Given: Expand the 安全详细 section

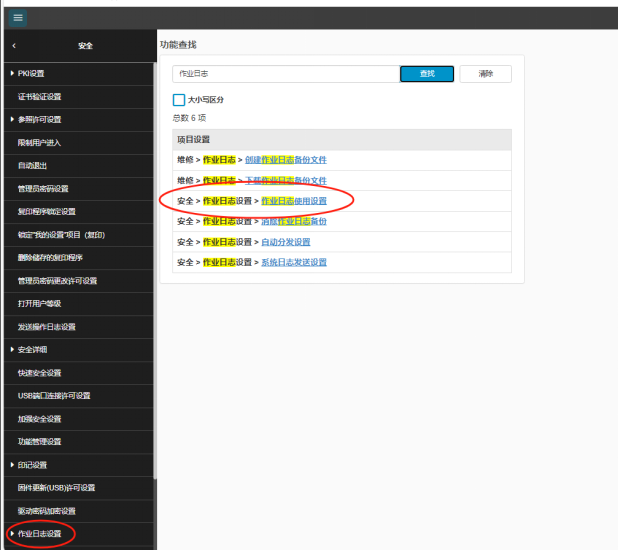Looking at the screenshot, I should pyautogui.click(x=32, y=350).
